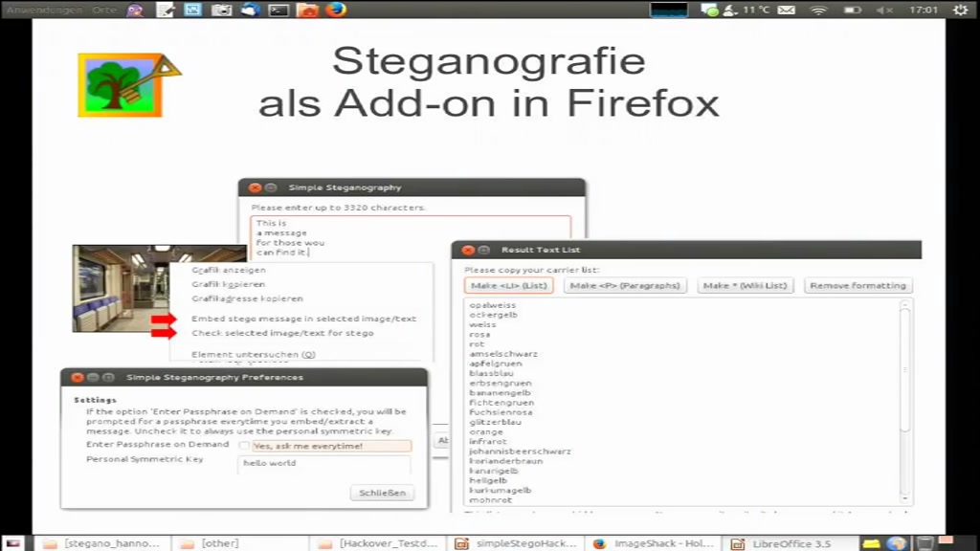This screenshot has height=551, width=980.
Task: Select Check selected image/text for stego
Action: click(282, 333)
